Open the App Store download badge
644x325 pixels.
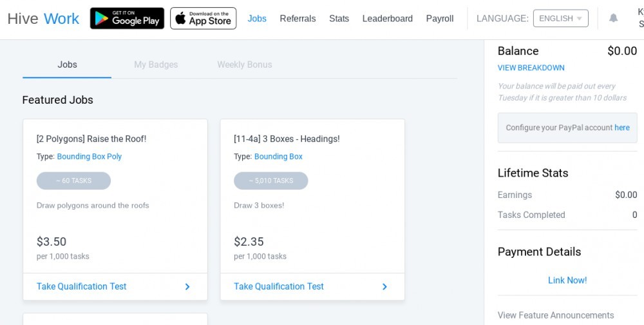(x=204, y=19)
